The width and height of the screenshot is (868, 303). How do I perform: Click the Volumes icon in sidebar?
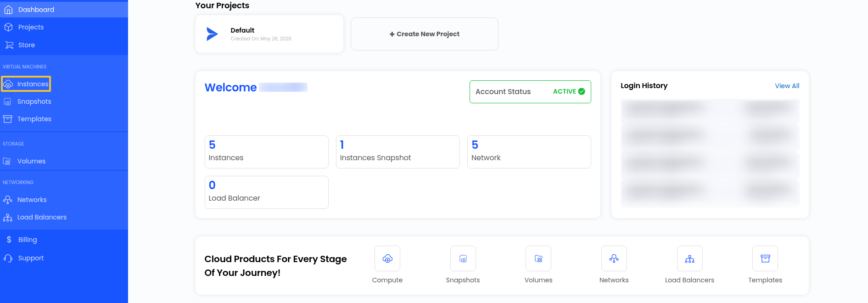pos(7,161)
